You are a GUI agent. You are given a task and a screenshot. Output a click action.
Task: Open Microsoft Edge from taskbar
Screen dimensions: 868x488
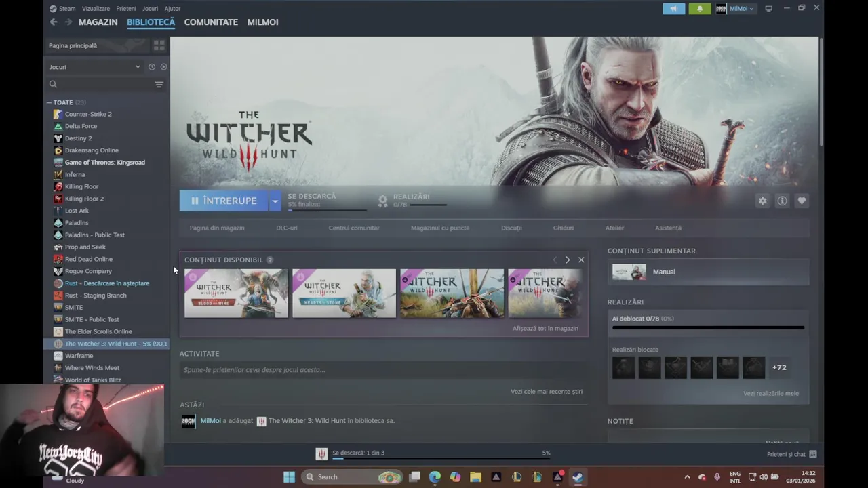click(x=435, y=476)
